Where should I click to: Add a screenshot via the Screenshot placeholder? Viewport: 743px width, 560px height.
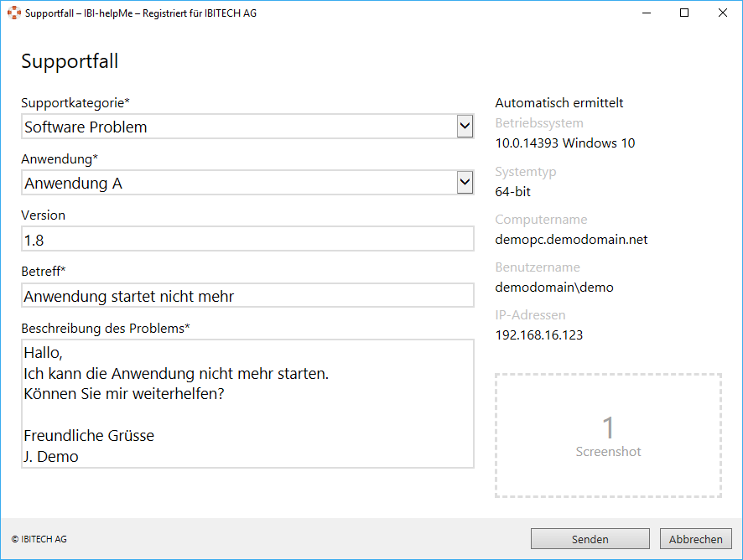(608, 436)
